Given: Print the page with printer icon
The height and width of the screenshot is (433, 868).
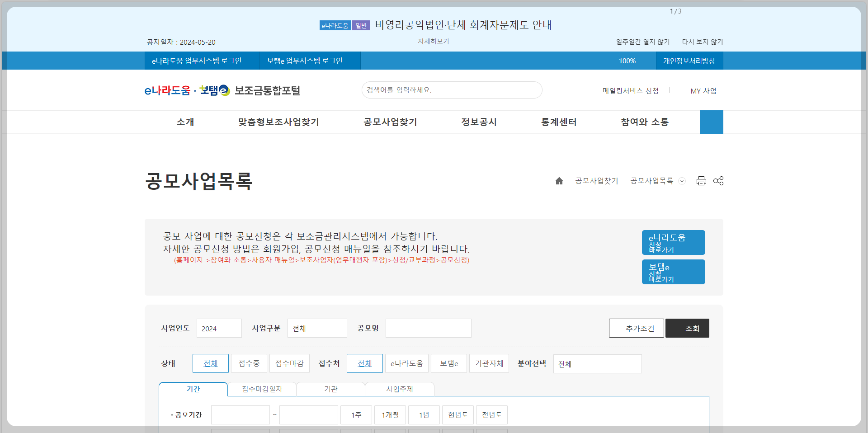Looking at the screenshot, I should (x=701, y=181).
